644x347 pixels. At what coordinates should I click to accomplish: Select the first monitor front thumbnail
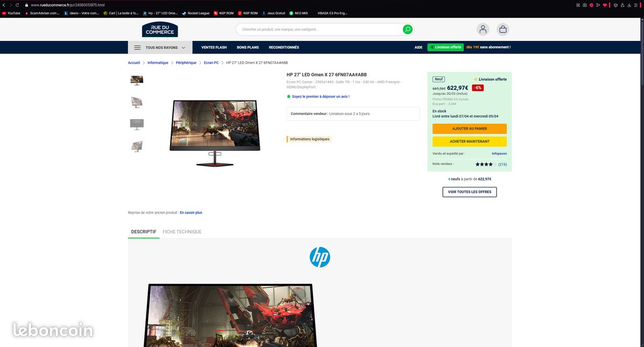pyautogui.click(x=137, y=81)
